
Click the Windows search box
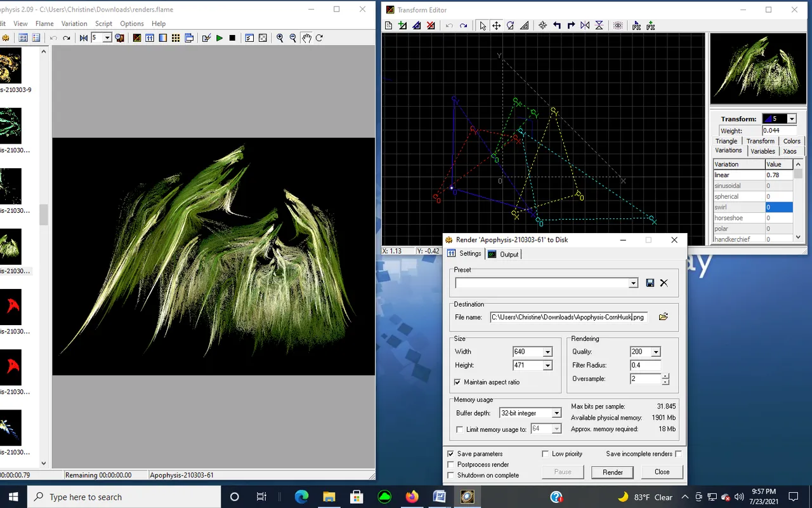pyautogui.click(x=124, y=497)
